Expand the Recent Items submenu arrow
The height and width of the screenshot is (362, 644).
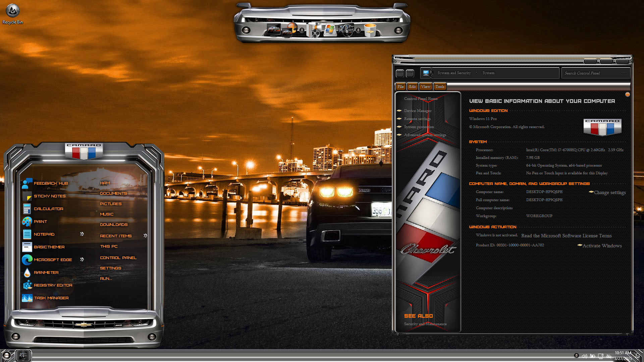(x=145, y=236)
